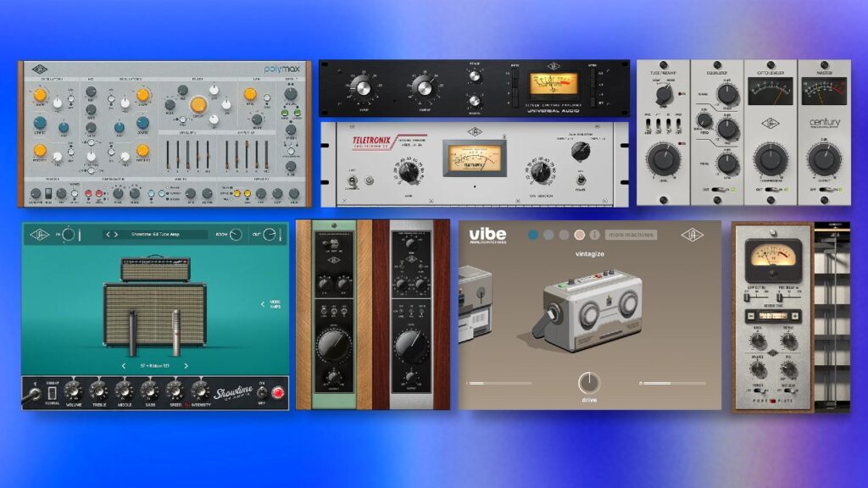Click the Master VU meter on Century
Screen dimensions: 868x488
(x=824, y=91)
